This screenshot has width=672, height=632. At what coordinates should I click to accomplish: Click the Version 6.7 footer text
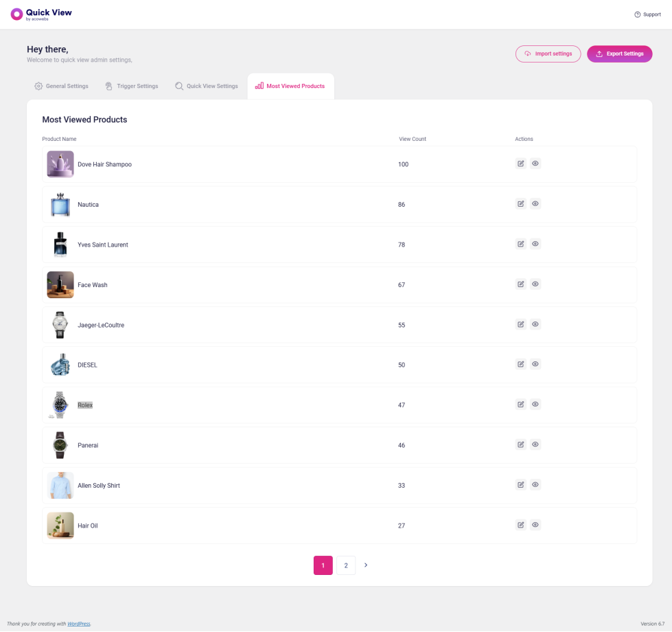(x=653, y=624)
